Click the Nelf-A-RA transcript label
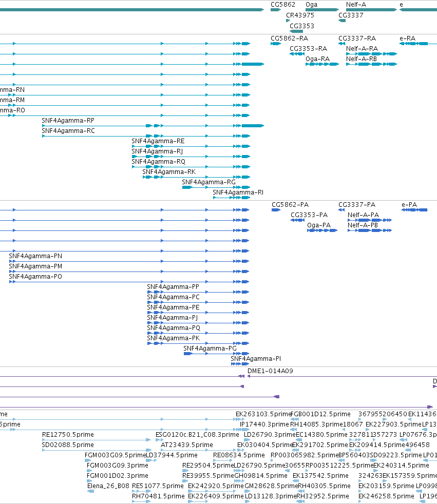This screenshot has width=437, height=504. coord(362,49)
